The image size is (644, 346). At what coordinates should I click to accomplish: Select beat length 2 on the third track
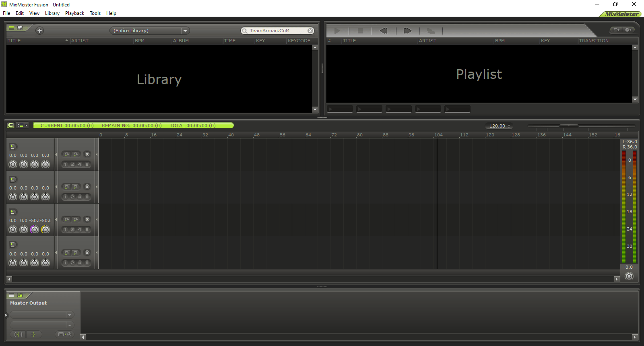pos(72,229)
